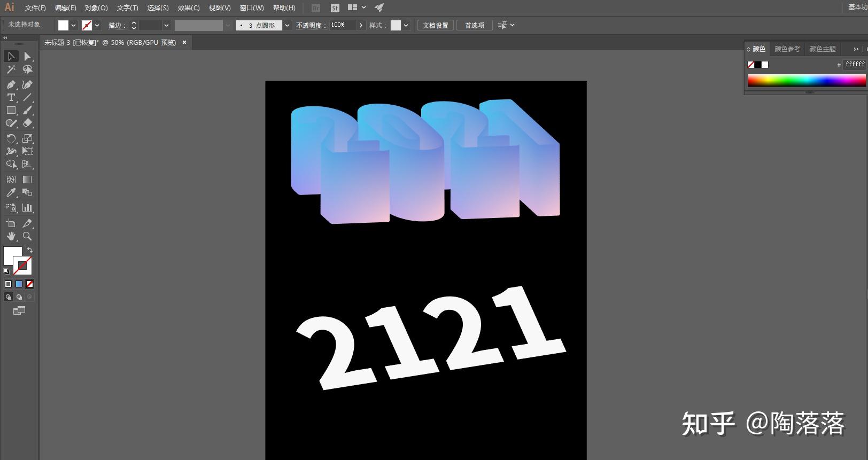Open the 文件(F) menu
Image resolution: width=868 pixels, height=460 pixels.
[35, 8]
